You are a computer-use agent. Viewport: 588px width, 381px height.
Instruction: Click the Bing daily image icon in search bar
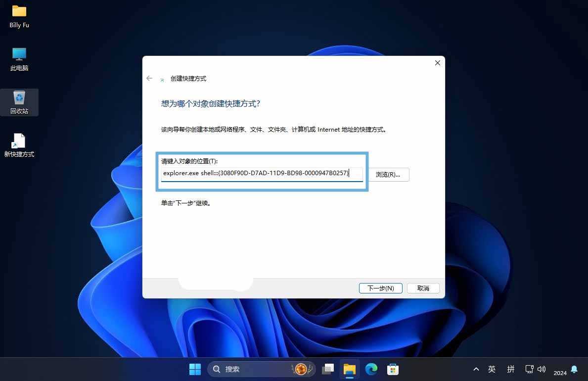click(x=301, y=369)
